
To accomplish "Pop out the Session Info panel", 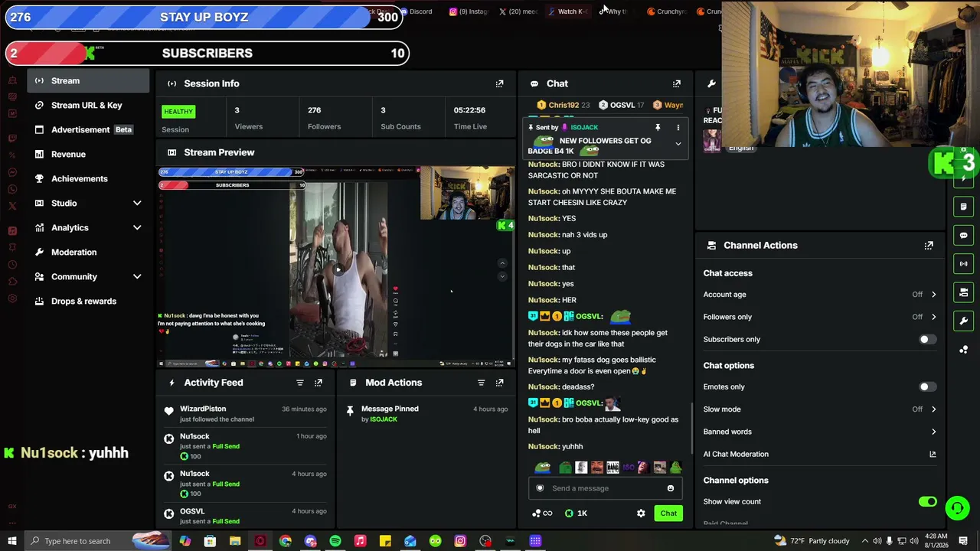I will click(499, 83).
